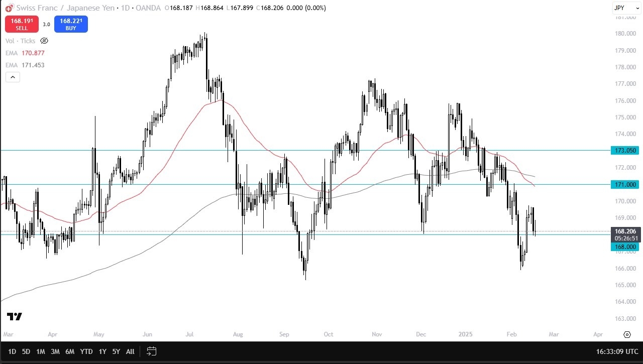Viewport: 643px width, 364px height.
Task: Select the 5D time range
Action: click(26, 351)
